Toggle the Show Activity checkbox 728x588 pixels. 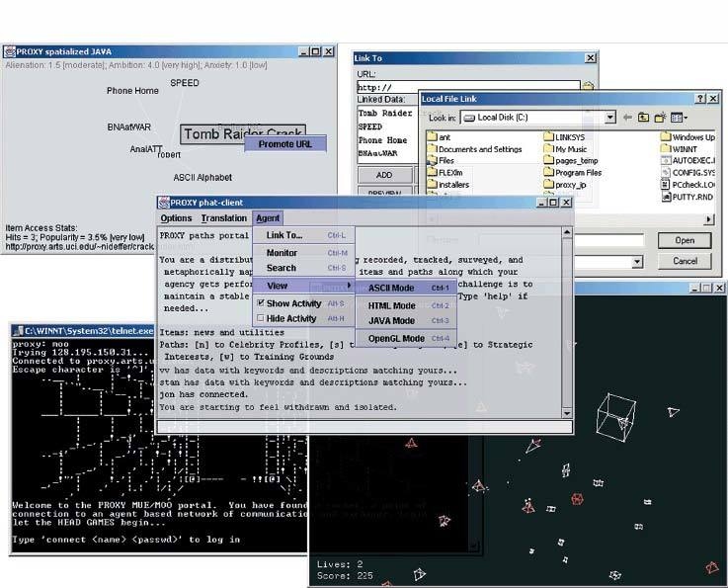[261, 303]
